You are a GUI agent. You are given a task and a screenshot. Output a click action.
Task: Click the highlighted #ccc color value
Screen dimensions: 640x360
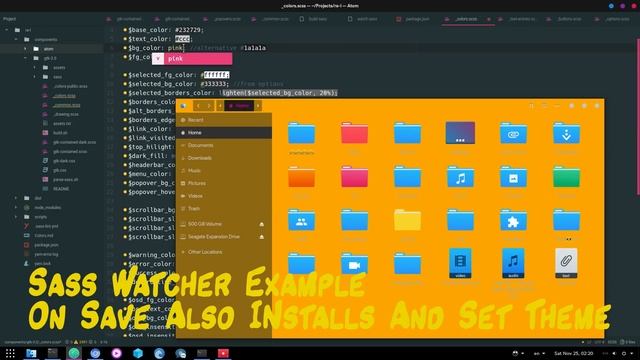click(x=182, y=39)
